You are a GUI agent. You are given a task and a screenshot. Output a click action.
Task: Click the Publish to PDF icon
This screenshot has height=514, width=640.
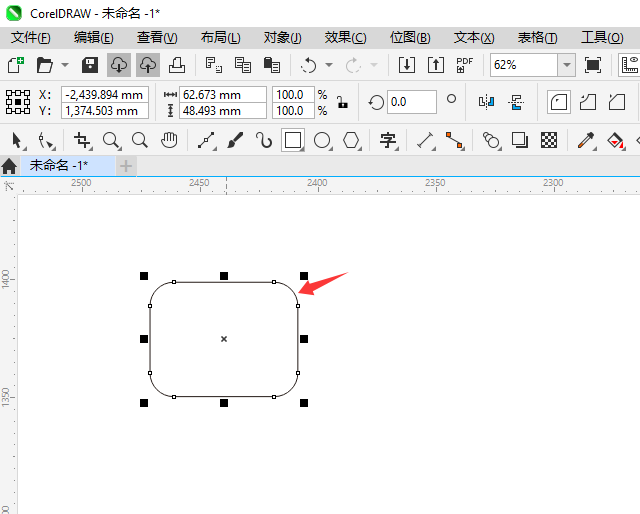click(x=464, y=65)
